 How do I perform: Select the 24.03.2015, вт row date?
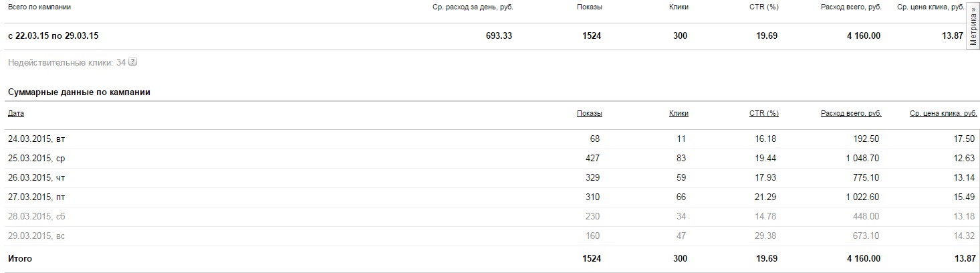coord(36,139)
